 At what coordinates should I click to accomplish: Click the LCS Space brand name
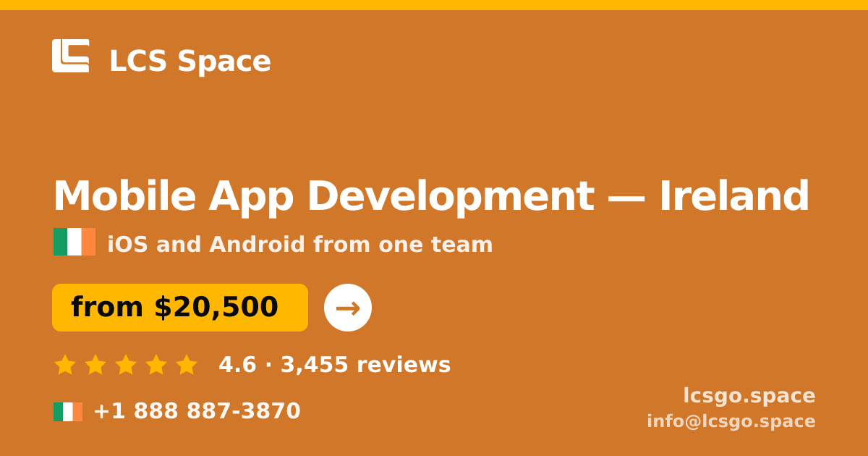tap(190, 61)
